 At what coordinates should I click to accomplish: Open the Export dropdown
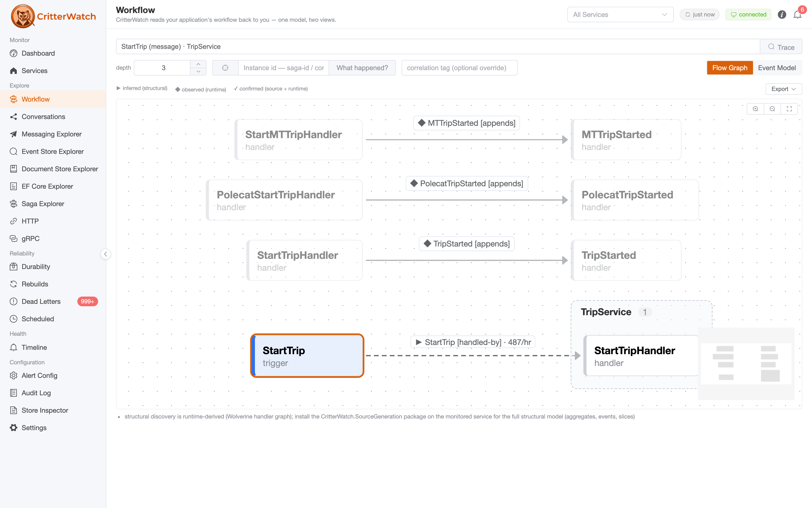783,89
